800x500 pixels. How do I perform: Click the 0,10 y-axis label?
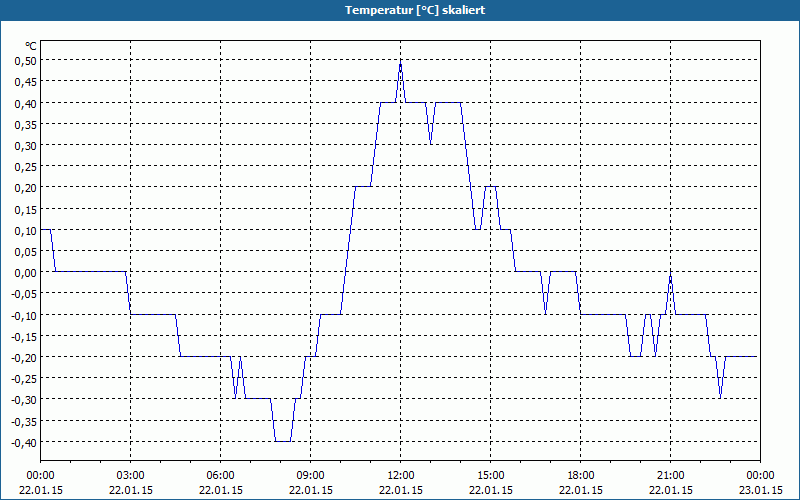click(27, 230)
